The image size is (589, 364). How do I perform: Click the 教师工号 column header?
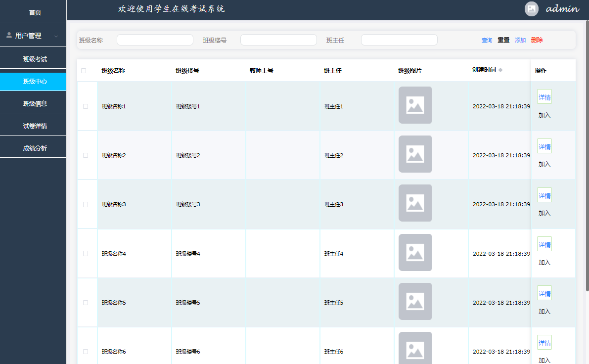pos(262,71)
